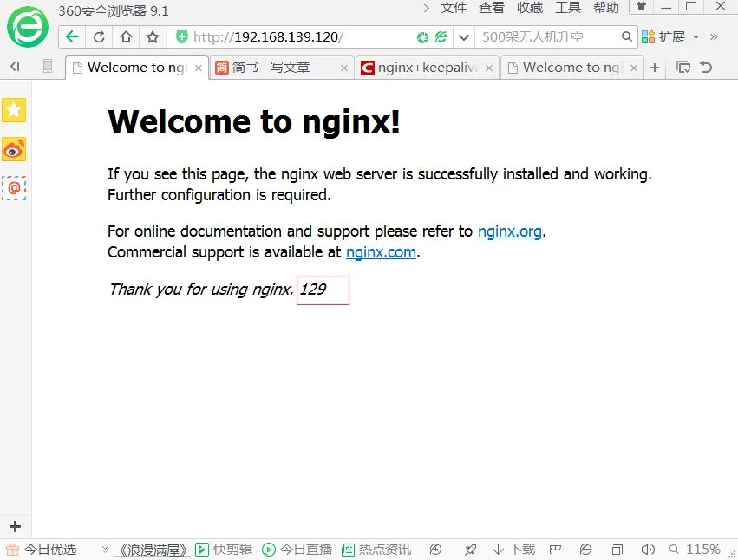Open 今日直播 in the status bar

coord(297,550)
